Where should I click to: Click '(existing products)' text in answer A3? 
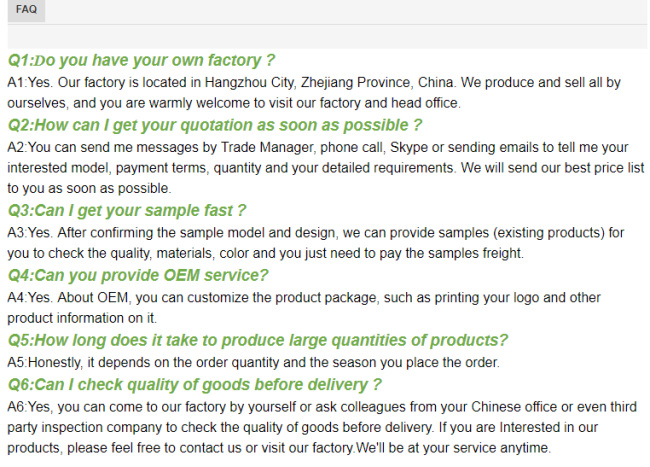coord(549,233)
